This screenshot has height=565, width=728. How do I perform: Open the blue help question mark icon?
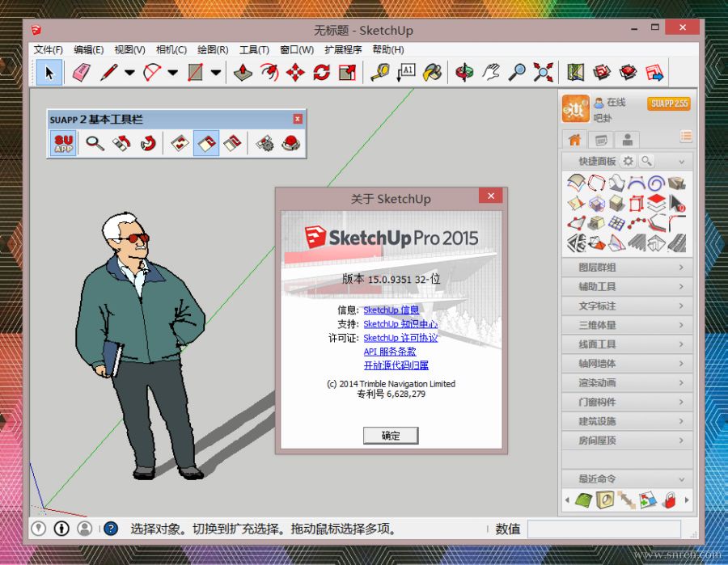(111, 529)
